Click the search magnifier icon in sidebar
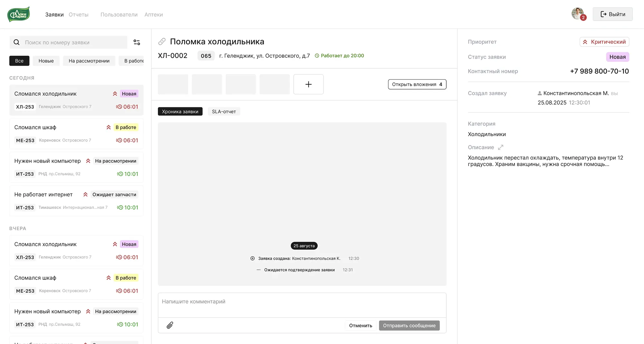Viewport: 644px width, 344px height. pos(16,42)
